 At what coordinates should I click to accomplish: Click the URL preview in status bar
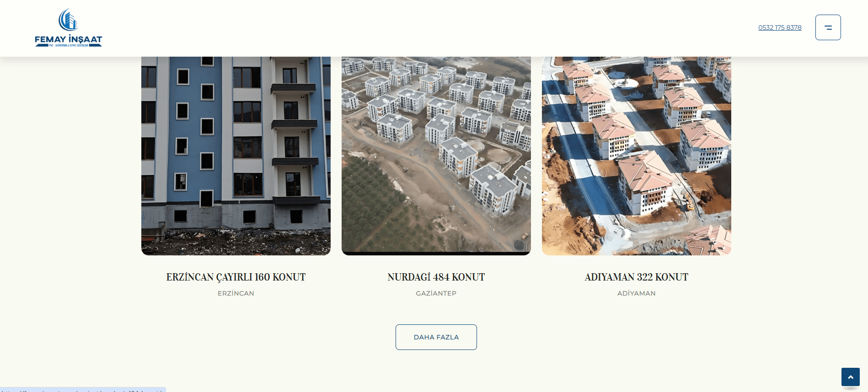tap(82, 390)
